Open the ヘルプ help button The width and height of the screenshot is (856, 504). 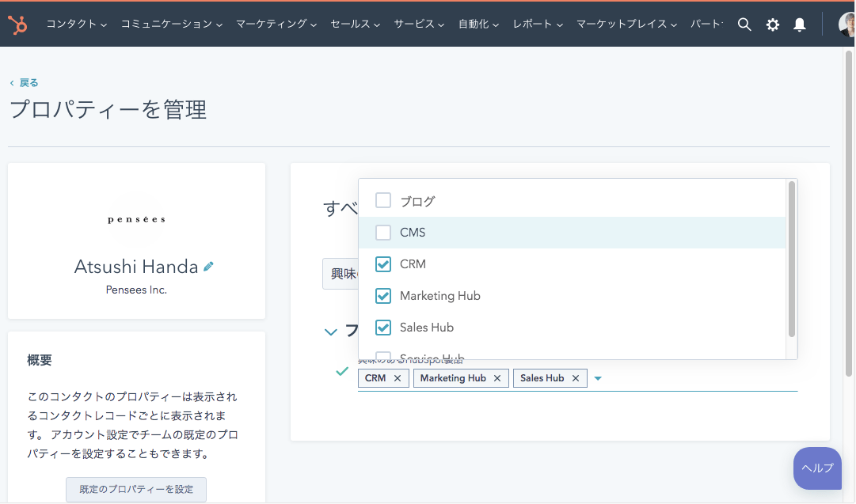pyautogui.click(x=817, y=468)
